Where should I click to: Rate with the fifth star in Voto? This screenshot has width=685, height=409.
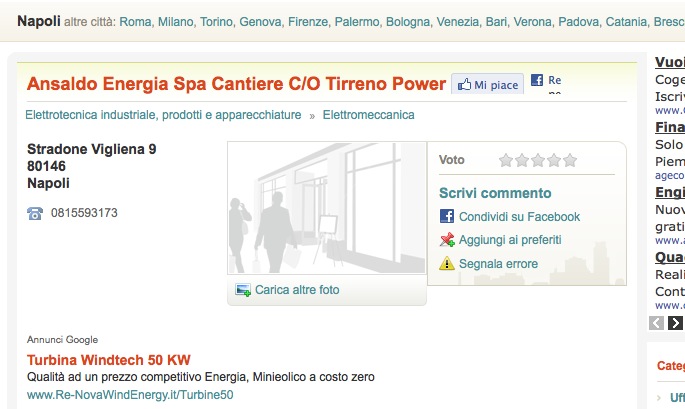[570, 160]
